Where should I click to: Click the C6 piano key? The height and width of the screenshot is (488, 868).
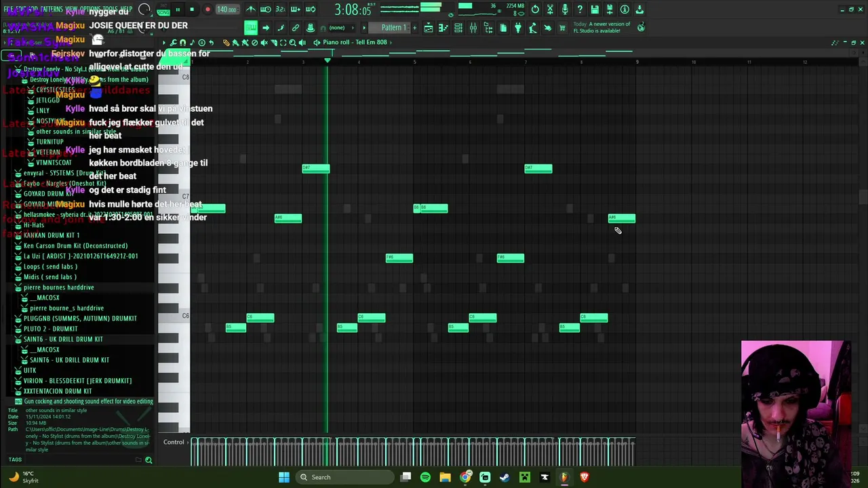coord(174,317)
